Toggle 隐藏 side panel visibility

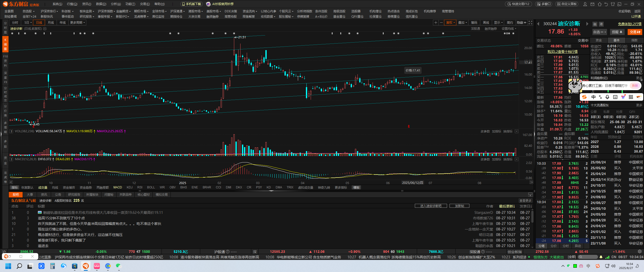point(521,23)
